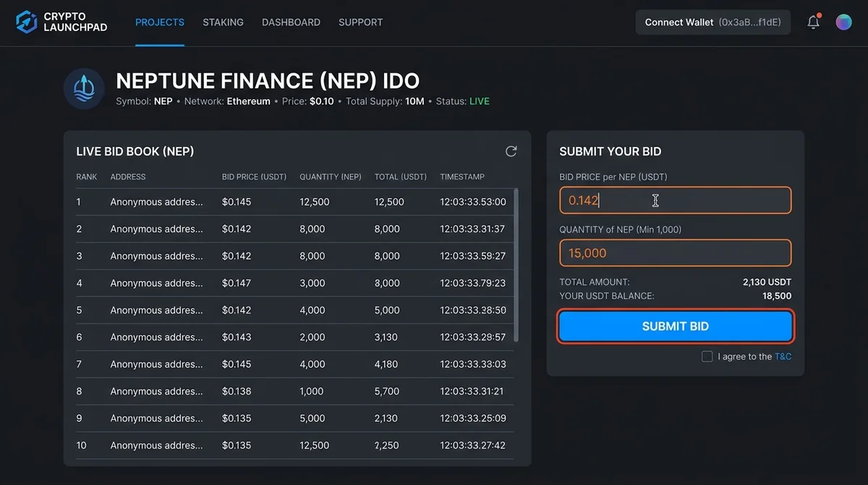
Task: Click the timestamp 12:03:33.79:23
Action: point(473,283)
